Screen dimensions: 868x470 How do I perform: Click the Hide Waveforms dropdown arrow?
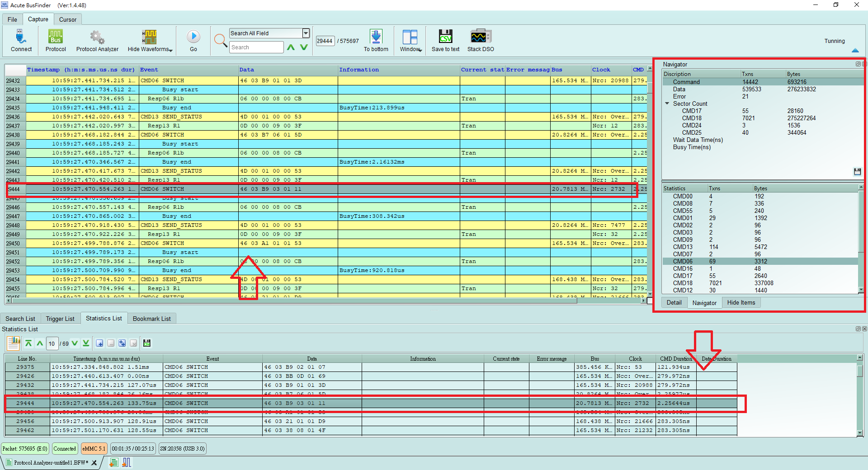click(171, 50)
